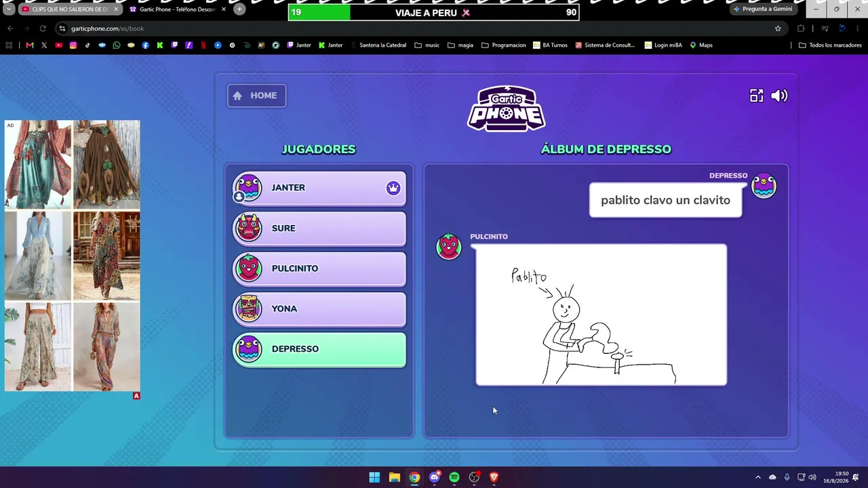The image size is (868, 488).
Task: Go back to the previous page
Action: click(10, 28)
